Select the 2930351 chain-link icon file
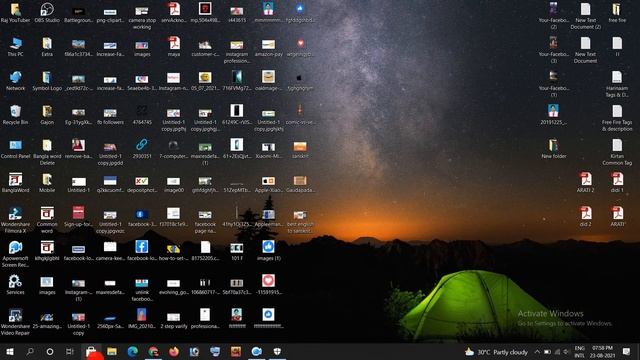Image resolution: width=640 pixels, height=360 pixels. coord(142,145)
